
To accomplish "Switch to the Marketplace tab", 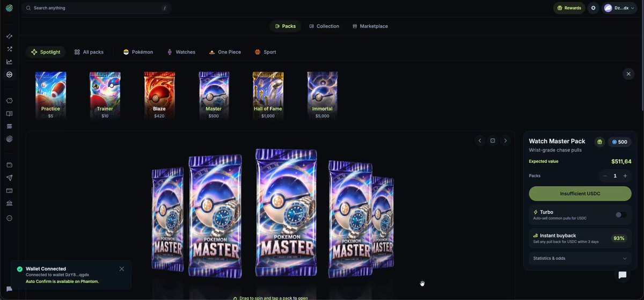I will (x=370, y=26).
